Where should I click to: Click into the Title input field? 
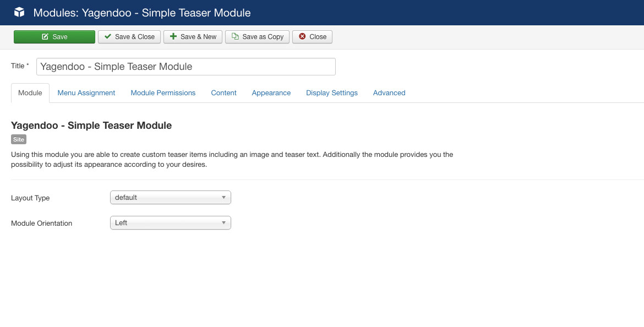point(186,67)
